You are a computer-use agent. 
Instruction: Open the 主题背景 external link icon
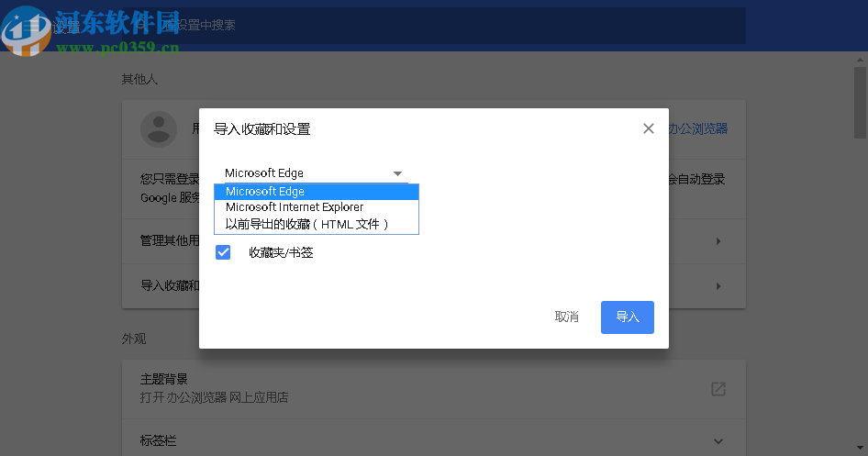[718, 388]
